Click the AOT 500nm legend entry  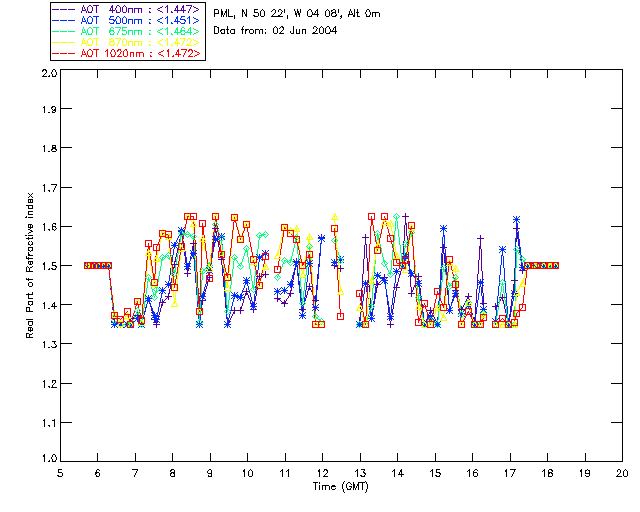tap(127, 20)
